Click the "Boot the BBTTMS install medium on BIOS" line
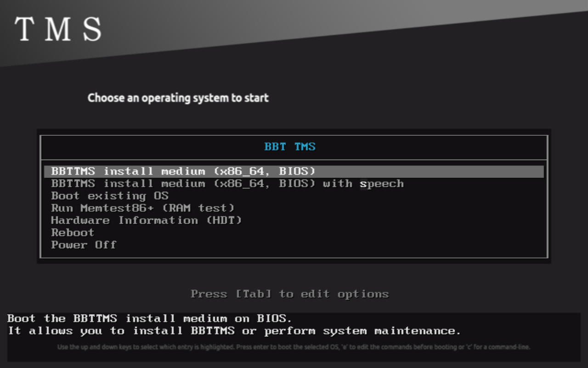This screenshot has height=368, width=588. (150, 318)
